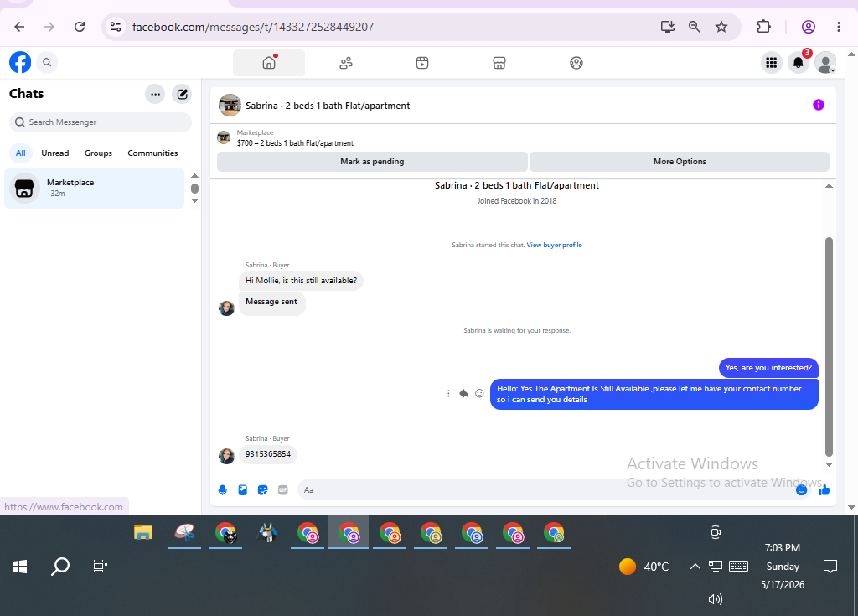Open browser zoom magnifier icon
This screenshot has width=858, height=616.
tap(695, 27)
